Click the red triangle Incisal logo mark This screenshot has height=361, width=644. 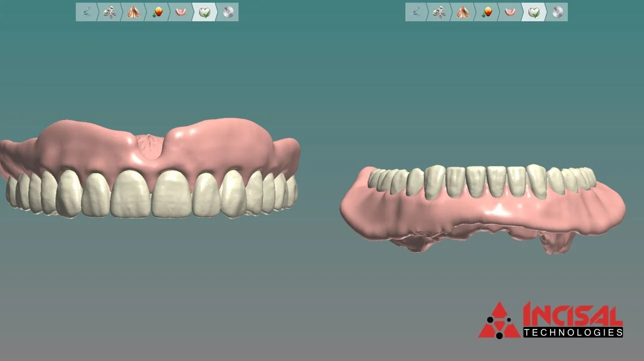coord(500,320)
